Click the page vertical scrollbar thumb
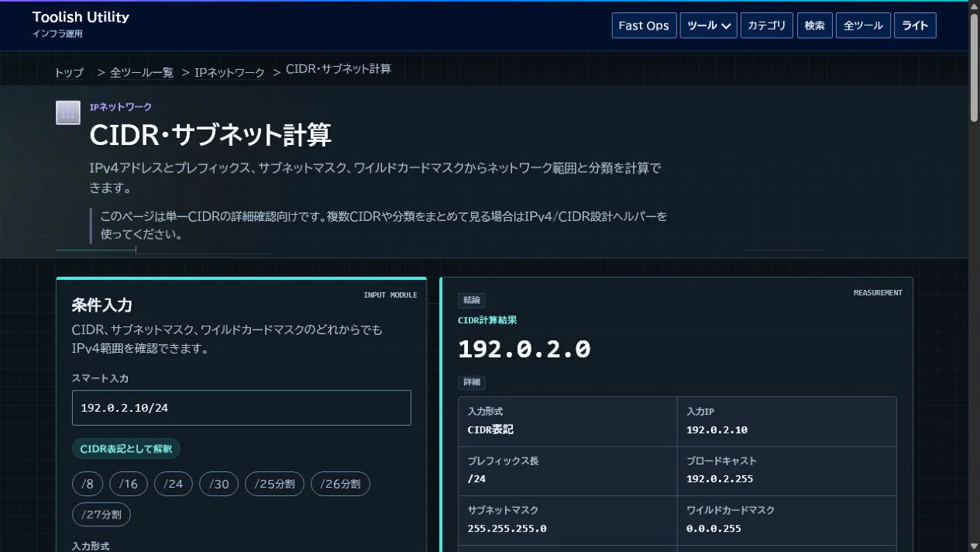 (x=974, y=68)
